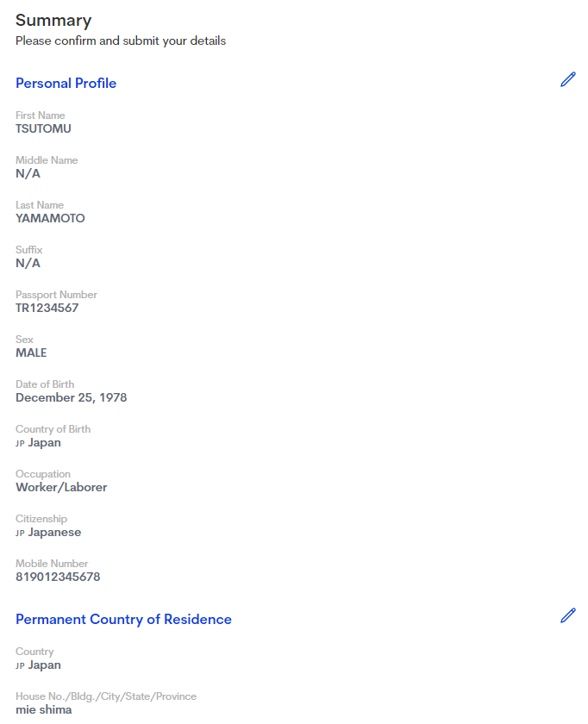Viewport: 588px width, 724px height.
Task: Edit the Permanent Country of Residence section
Action: pyautogui.click(x=567, y=615)
